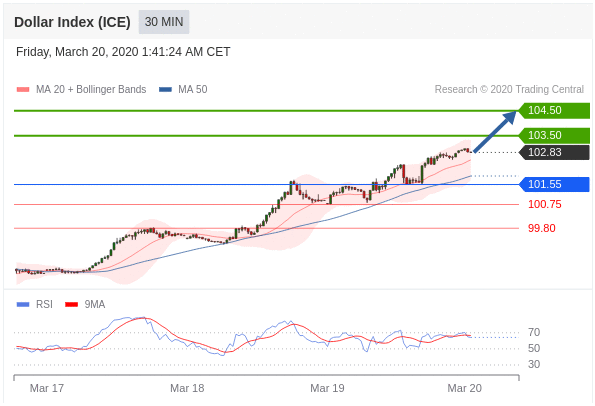The width and height of the screenshot is (595, 406).
Task: Click the blue upward trend arrow
Action: (x=495, y=132)
